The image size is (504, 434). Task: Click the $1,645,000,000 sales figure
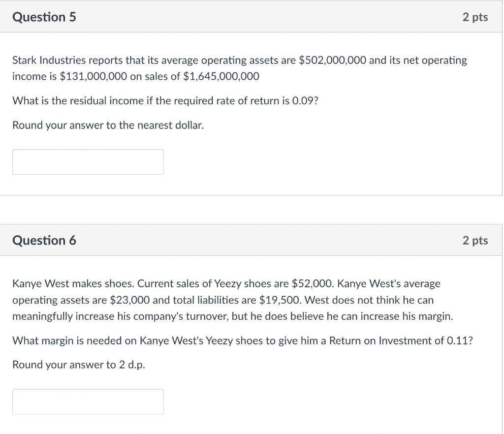coord(221,76)
